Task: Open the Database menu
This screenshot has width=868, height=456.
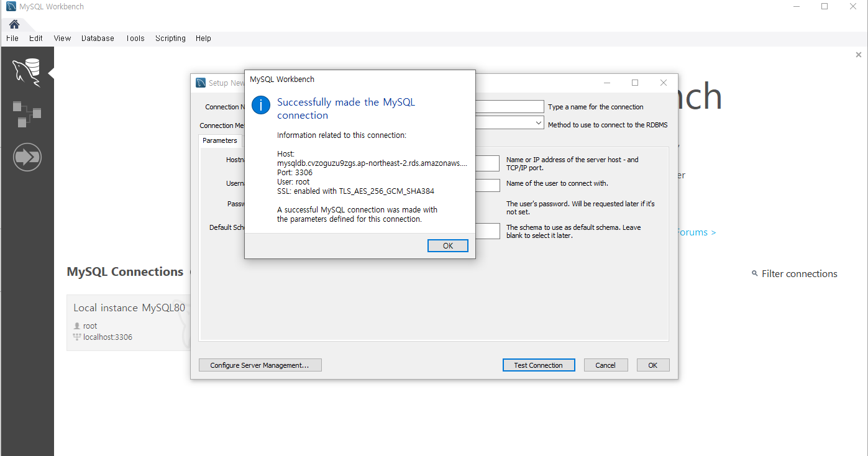Action: click(x=98, y=38)
